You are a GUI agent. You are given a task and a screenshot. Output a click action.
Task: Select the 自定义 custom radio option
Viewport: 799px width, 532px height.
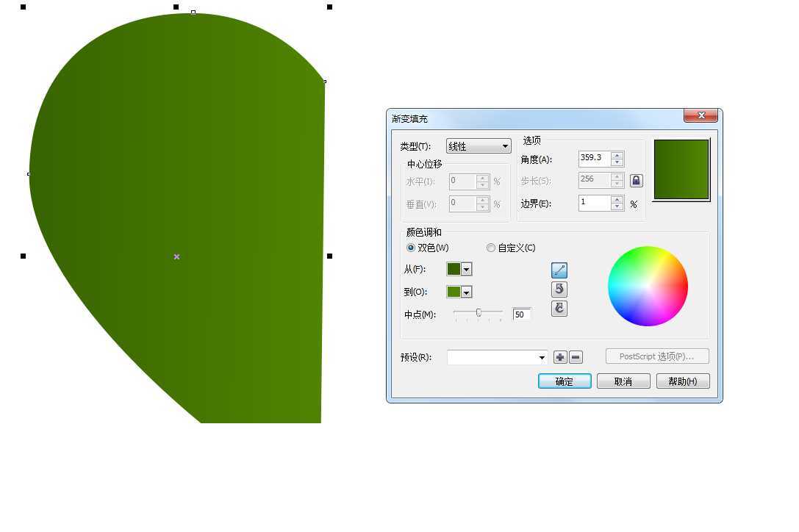pos(491,248)
